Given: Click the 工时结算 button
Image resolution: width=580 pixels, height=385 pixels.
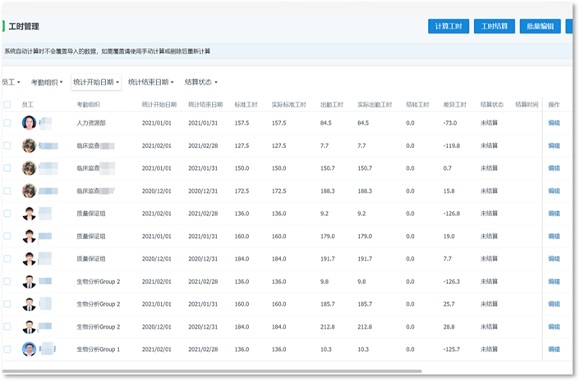Looking at the screenshot, I should point(494,26).
